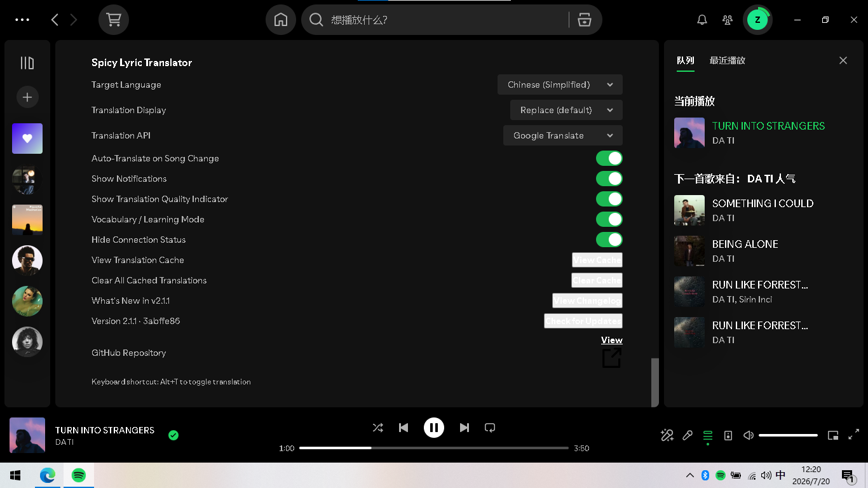Screen dimensions: 868x488
Task: Open external GitHub repository icon
Action: click(611, 358)
